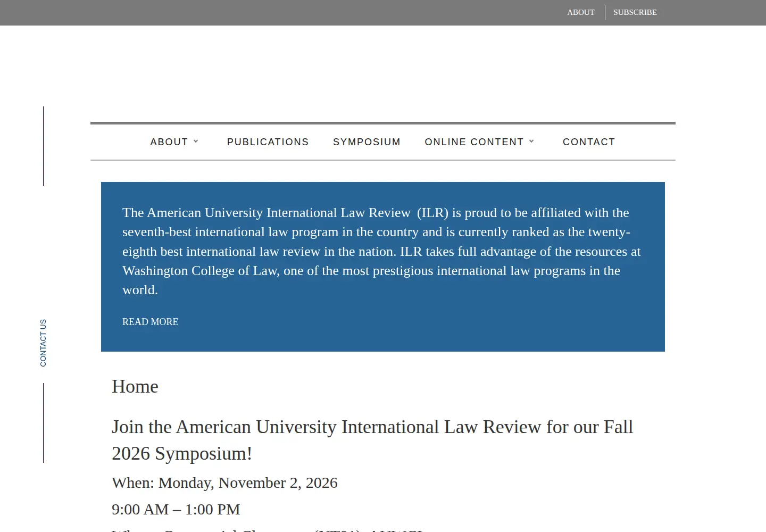Open the Online Content menu
This screenshot has width=766, height=532.
click(x=474, y=142)
